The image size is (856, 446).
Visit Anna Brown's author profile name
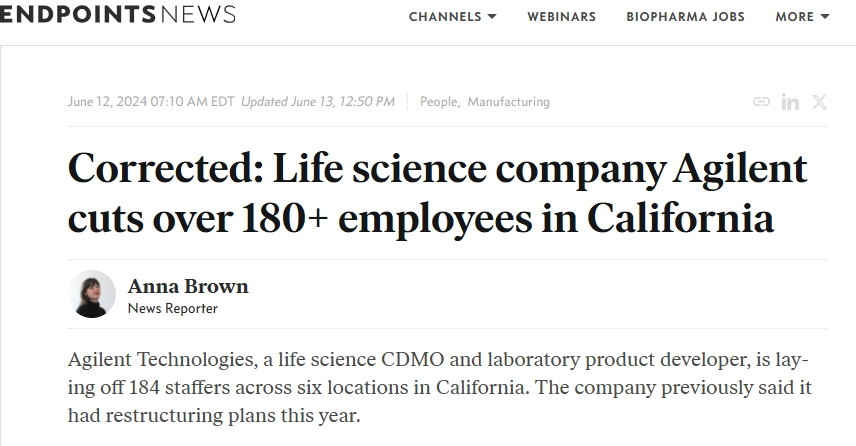click(x=188, y=286)
